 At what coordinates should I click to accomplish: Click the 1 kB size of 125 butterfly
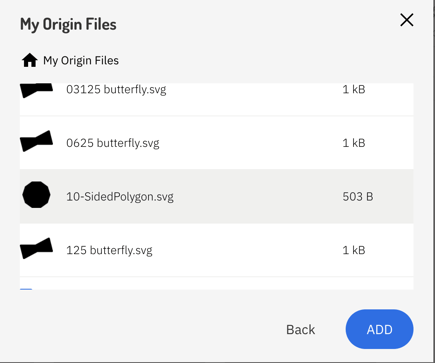pos(354,250)
